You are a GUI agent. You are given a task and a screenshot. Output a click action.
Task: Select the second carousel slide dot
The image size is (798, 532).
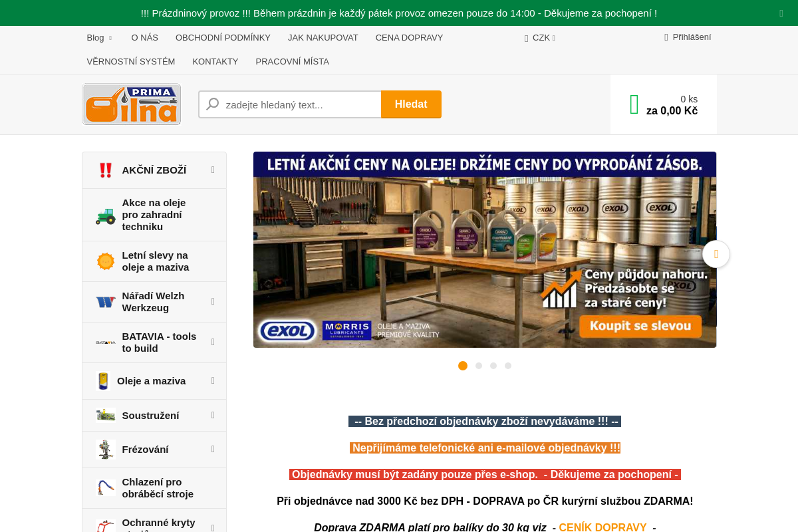tap(479, 366)
